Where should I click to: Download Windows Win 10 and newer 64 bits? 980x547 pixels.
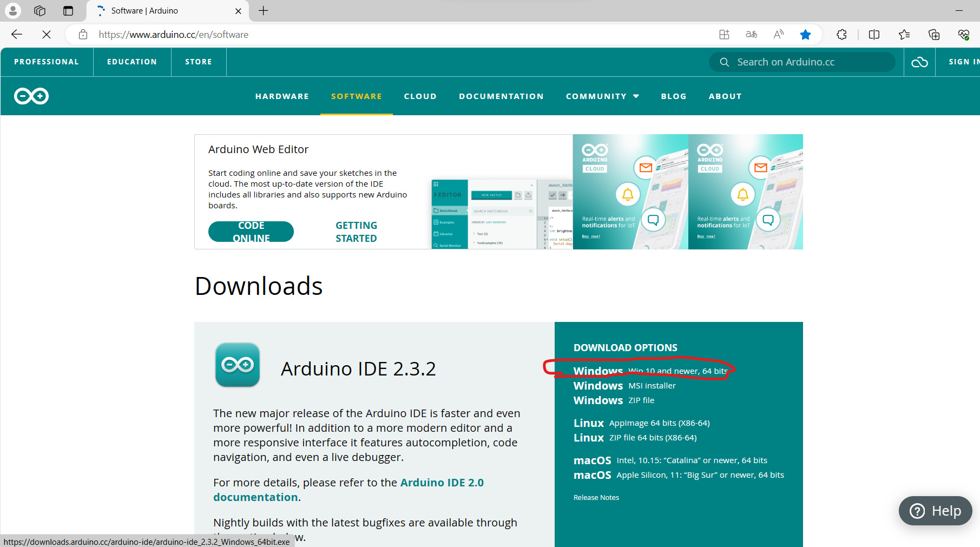650,371
